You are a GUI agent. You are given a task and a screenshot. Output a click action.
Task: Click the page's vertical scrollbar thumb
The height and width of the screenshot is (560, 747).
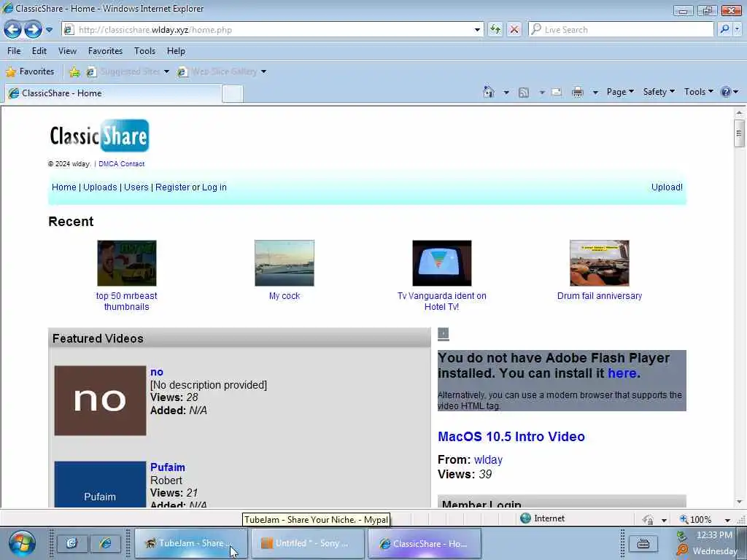click(739, 133)
